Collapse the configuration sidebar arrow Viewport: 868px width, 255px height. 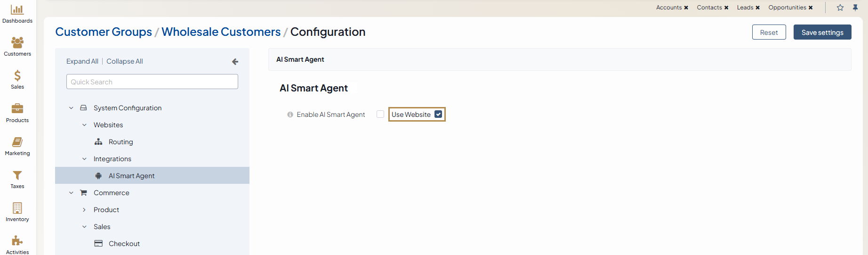pos(235,62)
